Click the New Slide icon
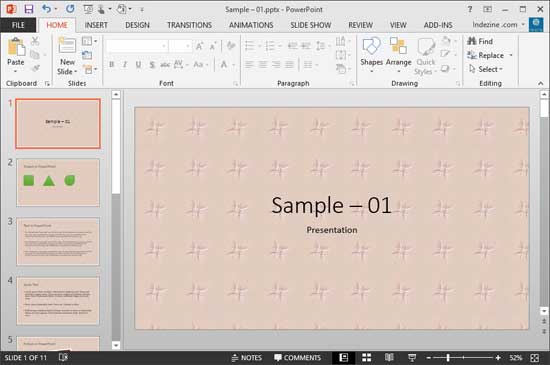Image resolution: width=550 pixels, height=365 pixels. [67, 46]
